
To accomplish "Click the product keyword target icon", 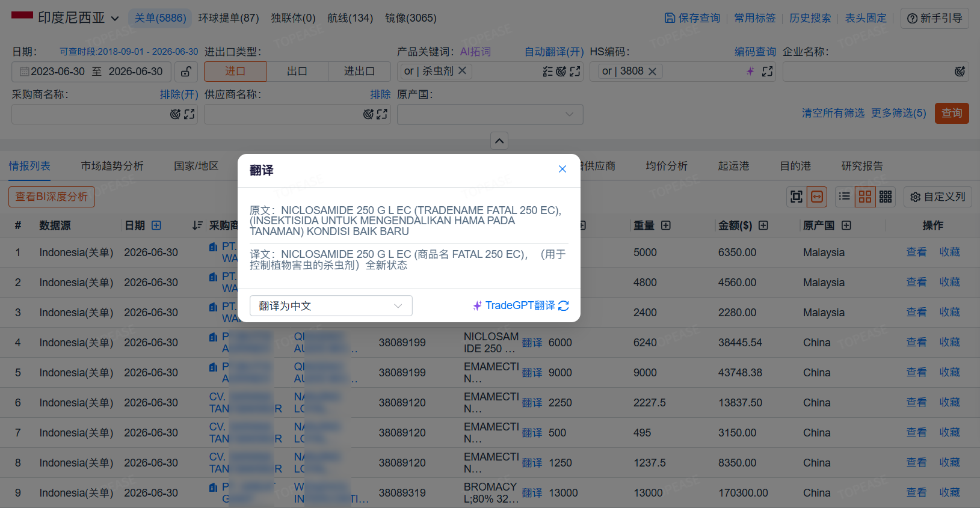I will click(x=561, y=72).
